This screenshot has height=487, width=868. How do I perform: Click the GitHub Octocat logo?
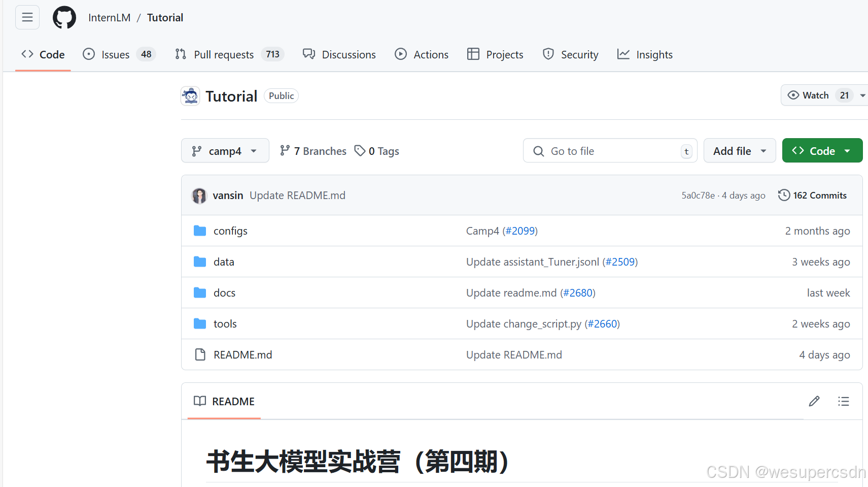[x=64, y=18]
